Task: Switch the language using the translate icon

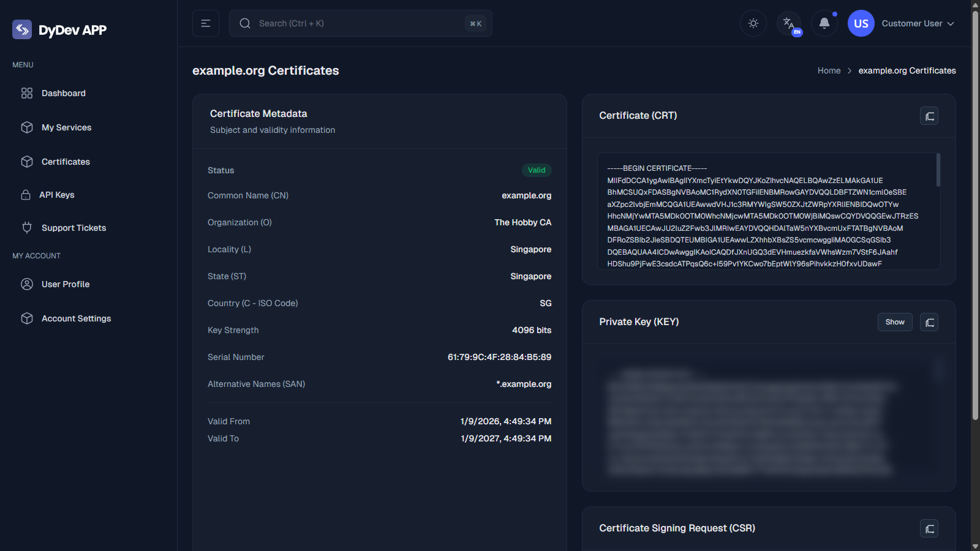Action: pyautogui.click(x=788, y=23)
